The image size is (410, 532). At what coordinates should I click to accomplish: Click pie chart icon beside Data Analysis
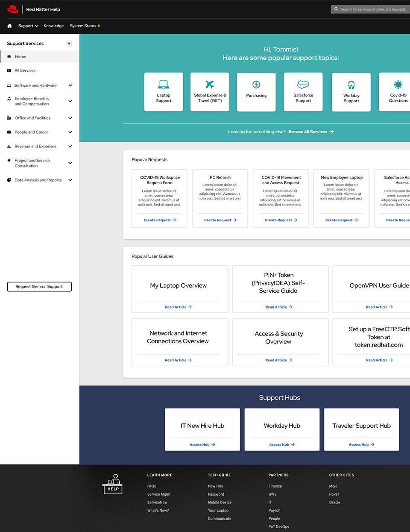(9, 180)
